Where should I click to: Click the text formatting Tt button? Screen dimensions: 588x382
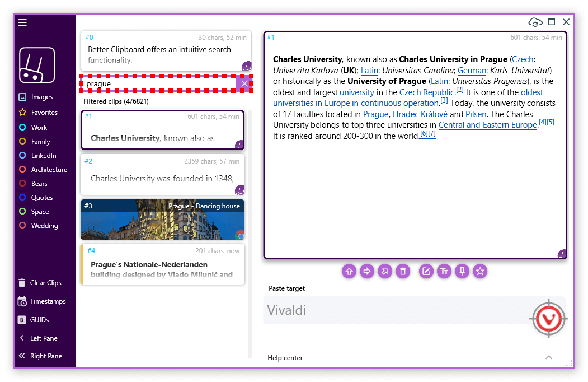point(444,271)
